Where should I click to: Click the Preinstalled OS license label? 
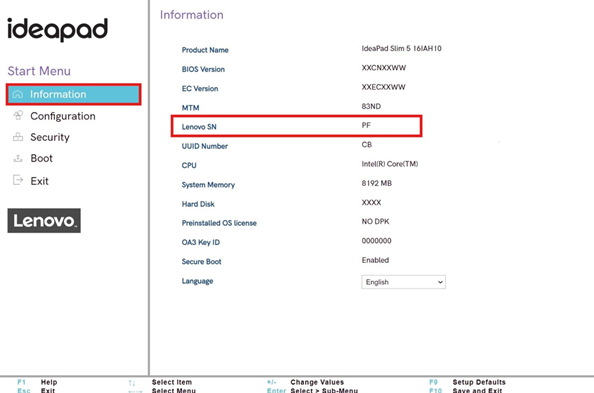[219, 223]
